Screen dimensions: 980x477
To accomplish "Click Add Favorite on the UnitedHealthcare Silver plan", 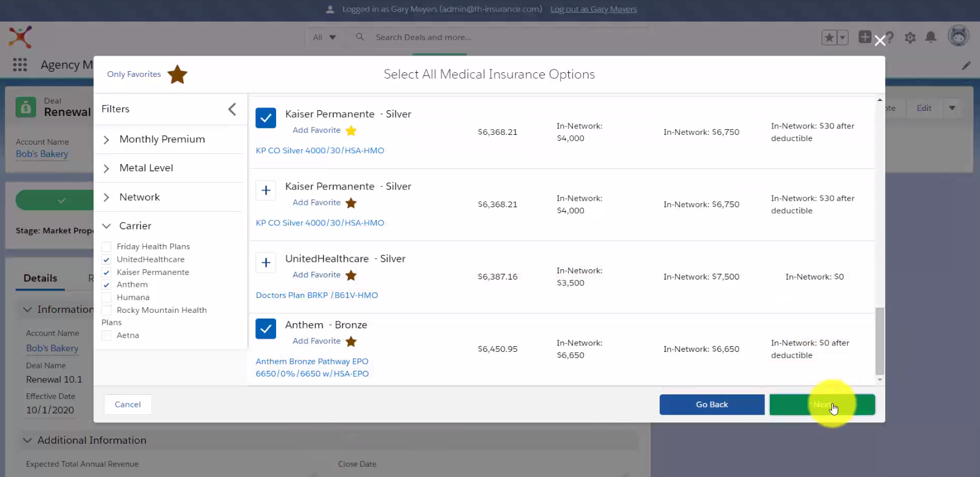I will click(316, 275).
